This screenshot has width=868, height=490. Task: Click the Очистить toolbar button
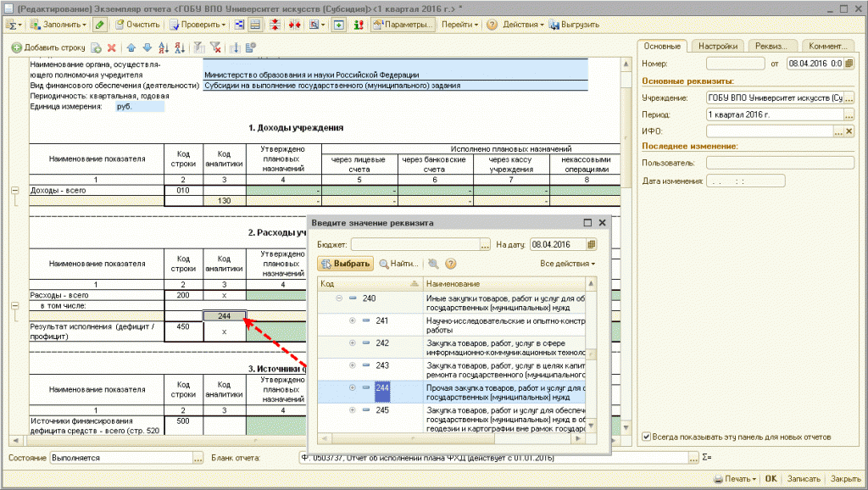(x=136, y=25)
